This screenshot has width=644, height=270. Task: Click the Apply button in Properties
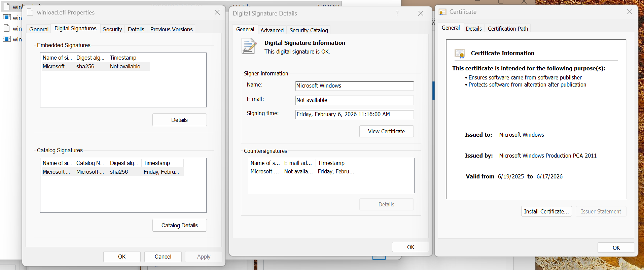click(204, 257)
